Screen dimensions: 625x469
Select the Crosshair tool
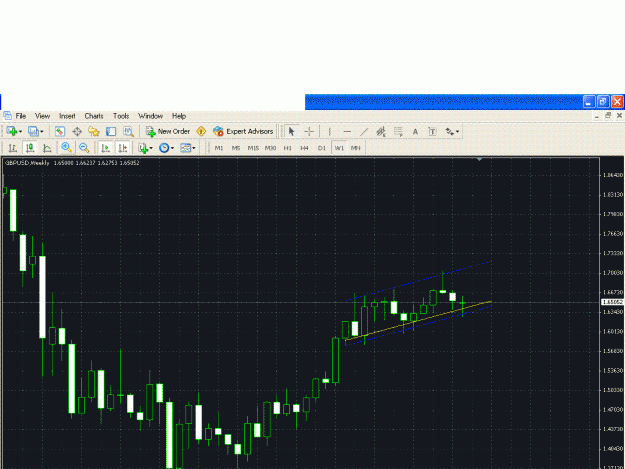[x=309, y=131]
